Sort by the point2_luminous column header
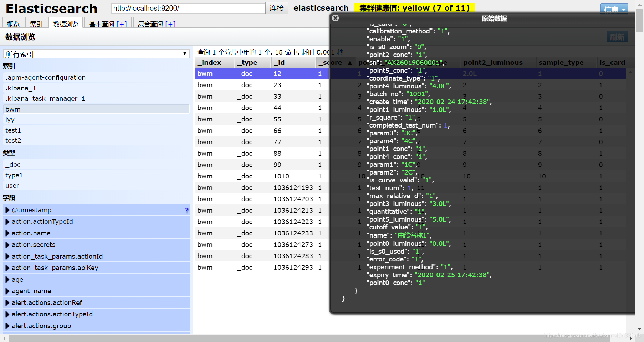Viewport: 644px width, 342px height. pyautogui.click(x=499, y=62)
